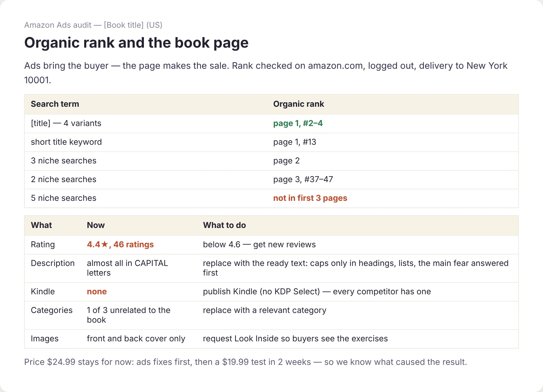
Task: Click the red 'not in first 3 pages' text
Action: point(310,198)
